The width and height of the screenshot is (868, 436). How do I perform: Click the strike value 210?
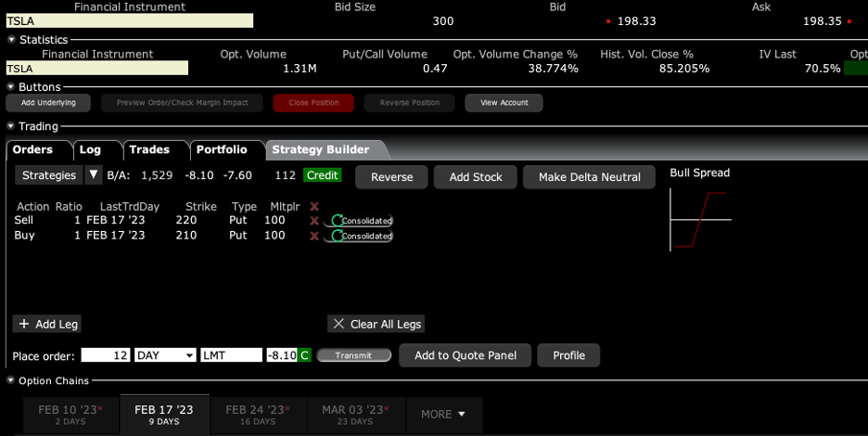tap(186, 235)
